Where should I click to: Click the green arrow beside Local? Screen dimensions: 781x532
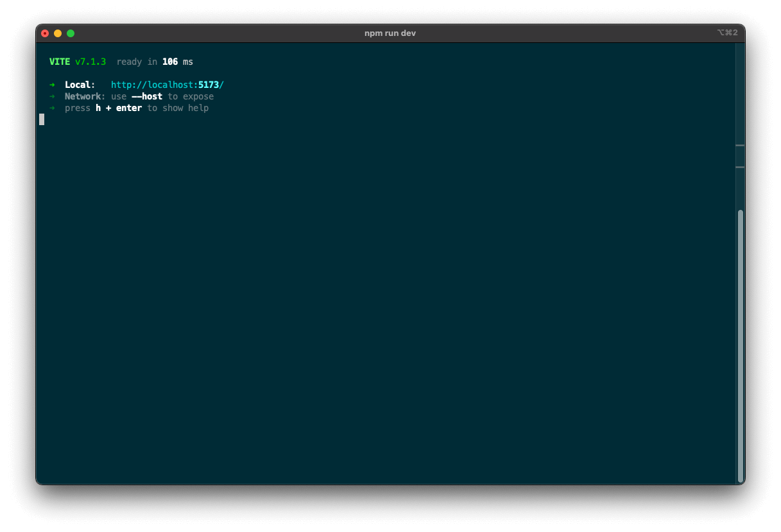click(52, 85)
